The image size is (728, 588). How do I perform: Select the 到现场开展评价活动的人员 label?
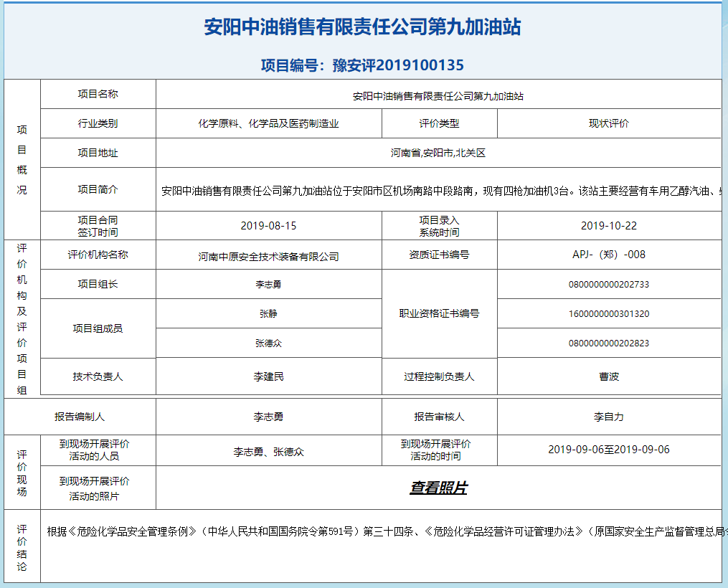pos(94,450)
